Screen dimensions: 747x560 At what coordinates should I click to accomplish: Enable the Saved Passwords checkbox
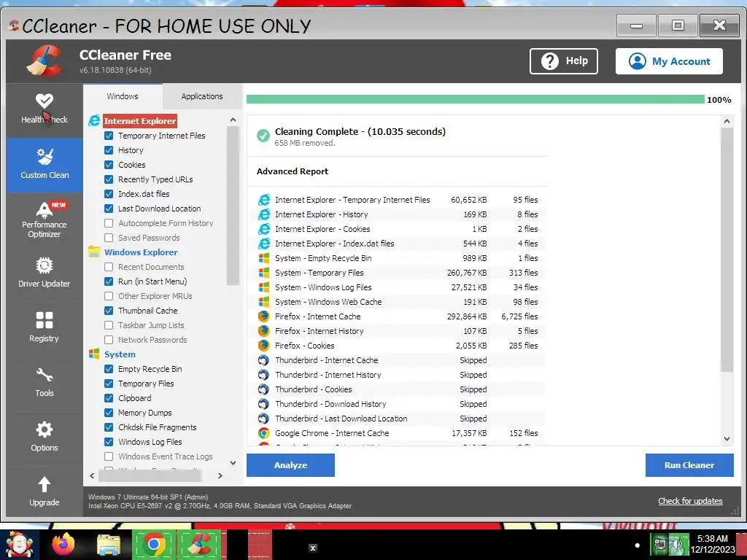click(109, 238)
